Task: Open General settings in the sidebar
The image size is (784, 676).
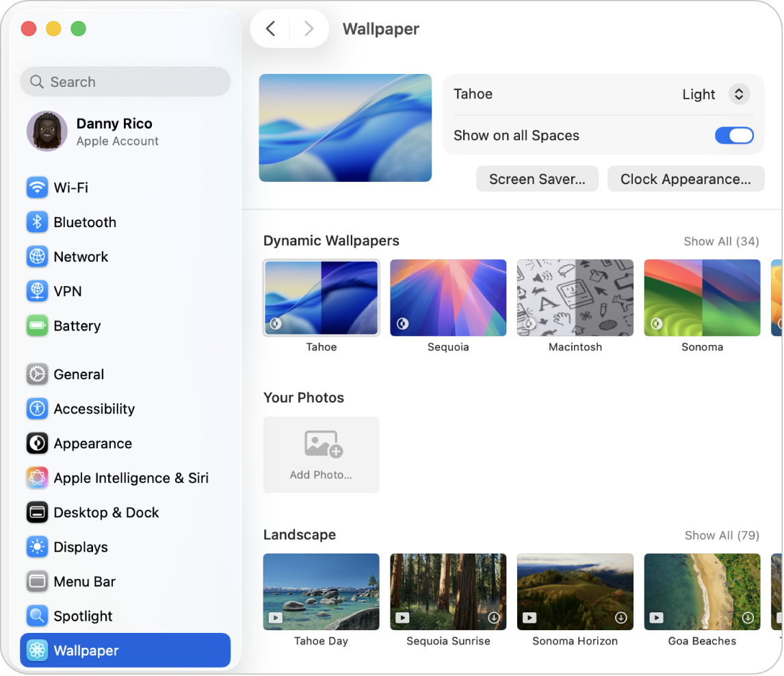Action: pos(79,374)
